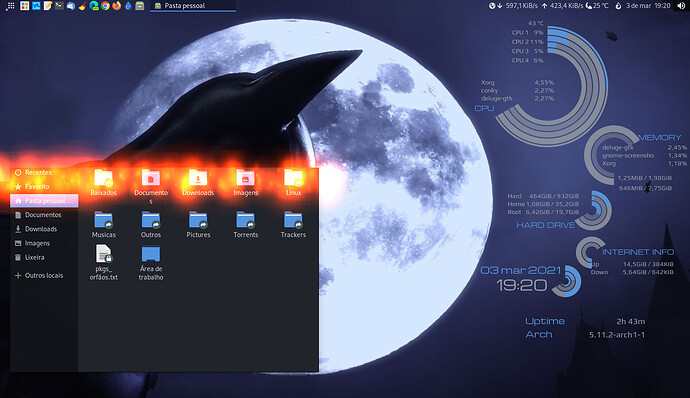Image resolution: width=690 pixels, height=398 pixels.
Task: Open the terminal launcher icon
Action: [59, 6]
